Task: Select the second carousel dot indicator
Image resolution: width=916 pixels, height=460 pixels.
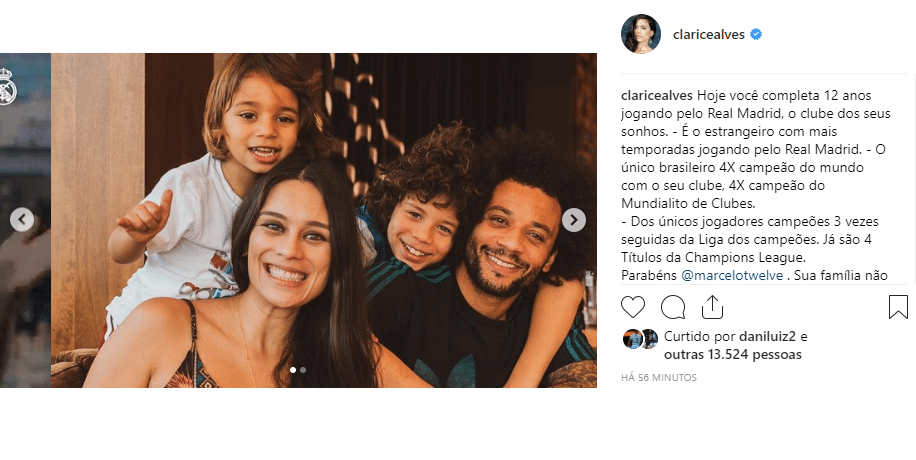Action: coord(303,369)
